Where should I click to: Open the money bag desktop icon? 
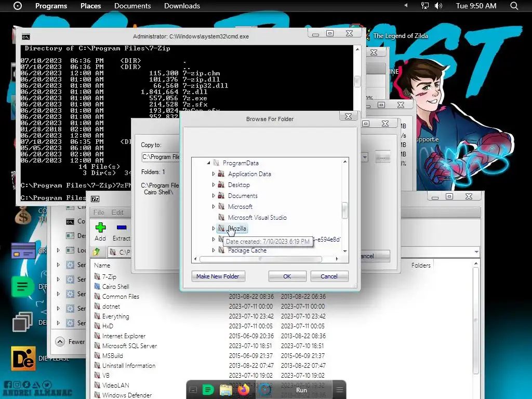tap(23, 215)
